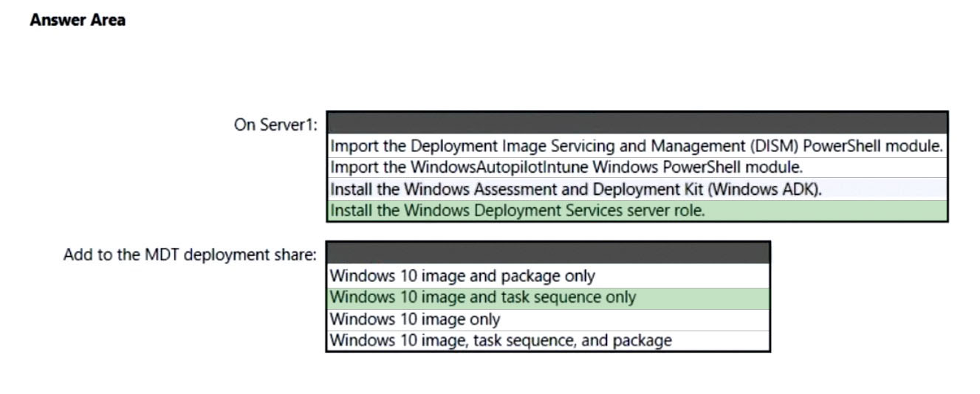This screenshot has height=394, width=980.
Task: Choose Import the WindowsAutopilotIntune PowerShell module
Action: tap(637, 167)
